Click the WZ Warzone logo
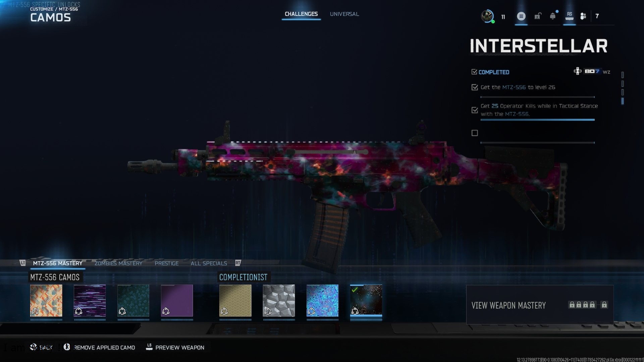The width and height of the screenshot is (644, 362). click(x=606, y=72)
